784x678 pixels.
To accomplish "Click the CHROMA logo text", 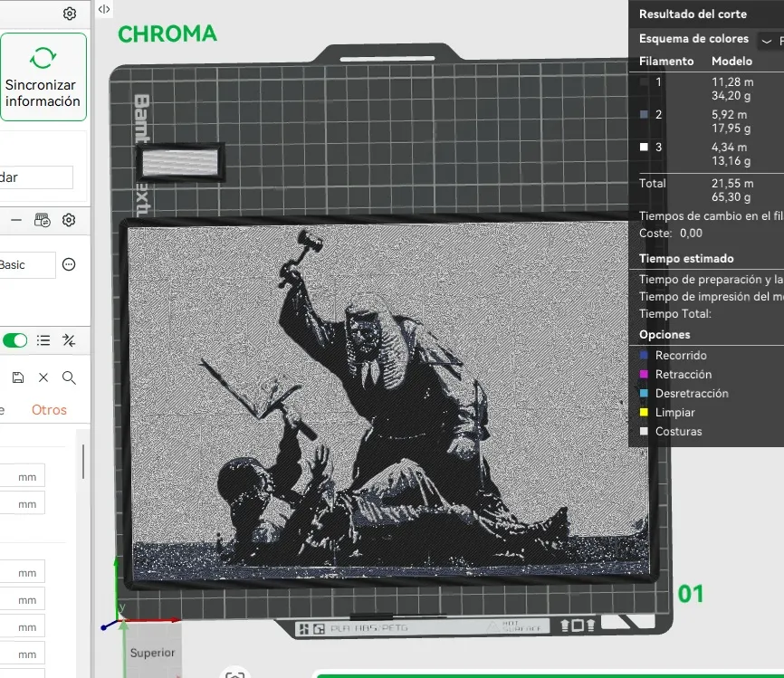I will click(x=167, y=34).
